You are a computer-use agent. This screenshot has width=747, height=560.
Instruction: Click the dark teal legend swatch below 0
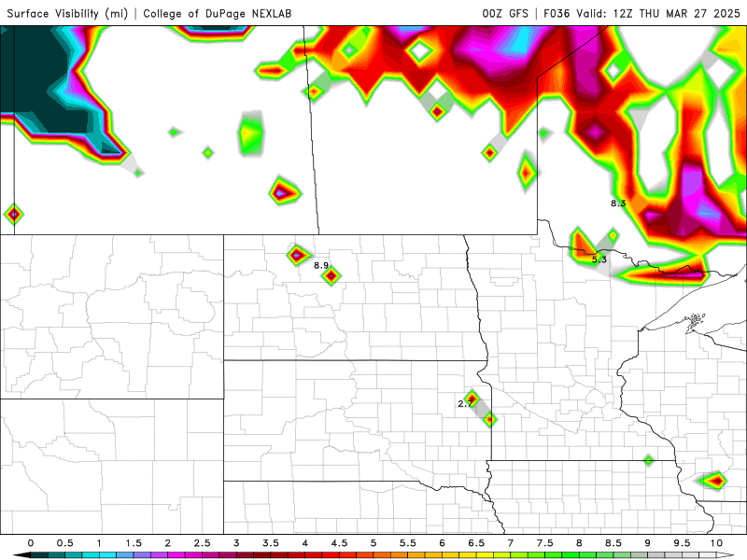click(39, 555)
